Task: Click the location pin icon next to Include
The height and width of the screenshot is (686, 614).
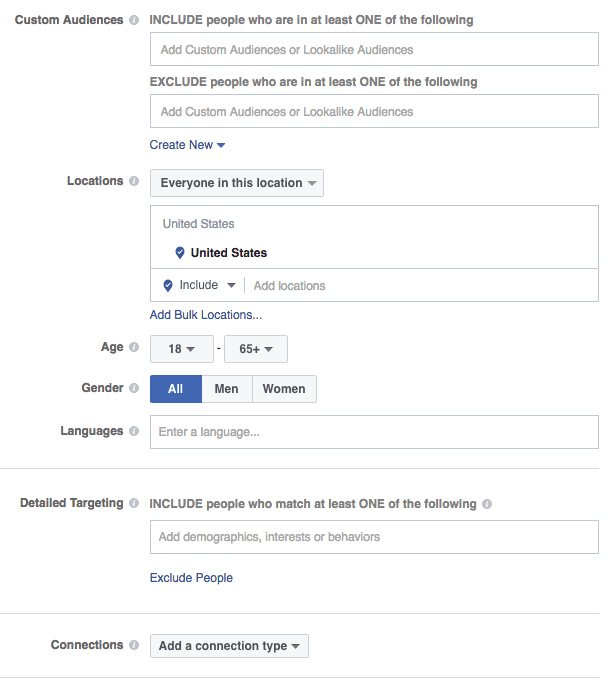Action: 168,286
